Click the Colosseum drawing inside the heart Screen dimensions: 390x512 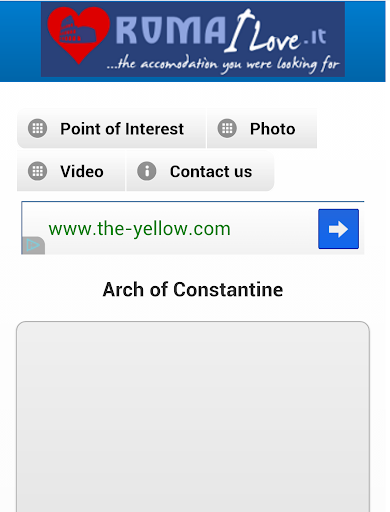77,29
